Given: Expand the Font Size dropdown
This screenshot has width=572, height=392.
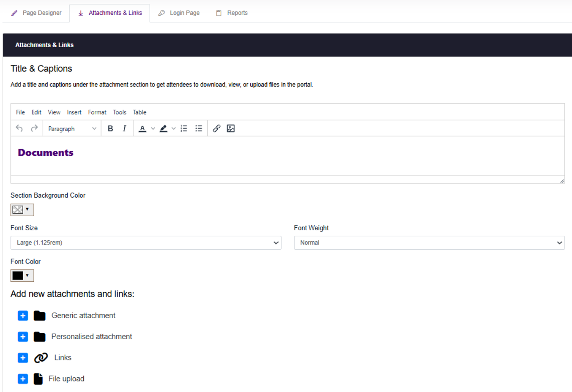Looking at the screenshot, I should coord(145,243).
